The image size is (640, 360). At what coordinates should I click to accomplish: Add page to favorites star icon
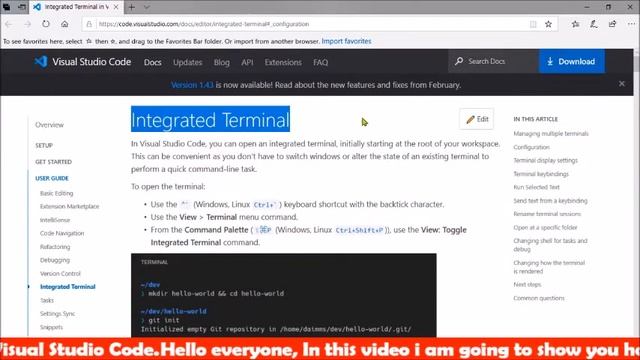click(x=548, y=24)
